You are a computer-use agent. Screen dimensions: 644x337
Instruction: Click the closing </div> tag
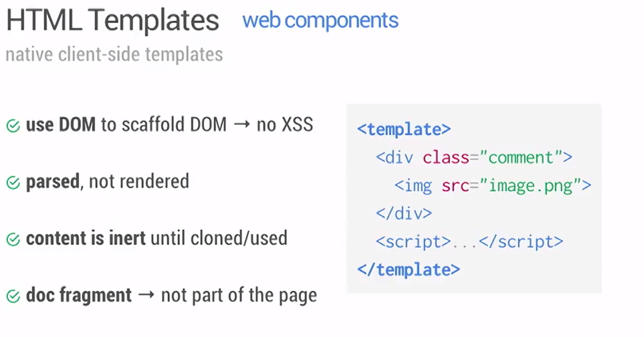pyautogui.click(x=404, y=213)
